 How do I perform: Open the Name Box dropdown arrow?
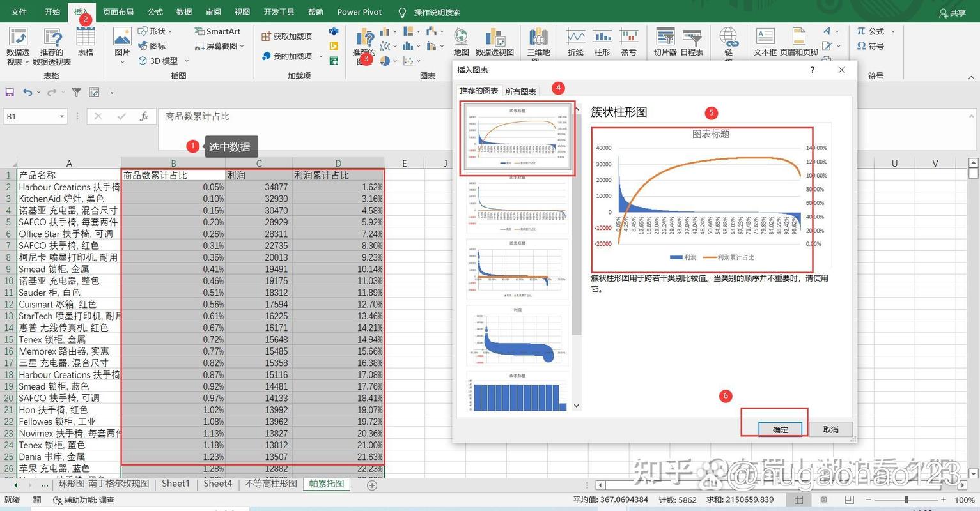[62, 116]
